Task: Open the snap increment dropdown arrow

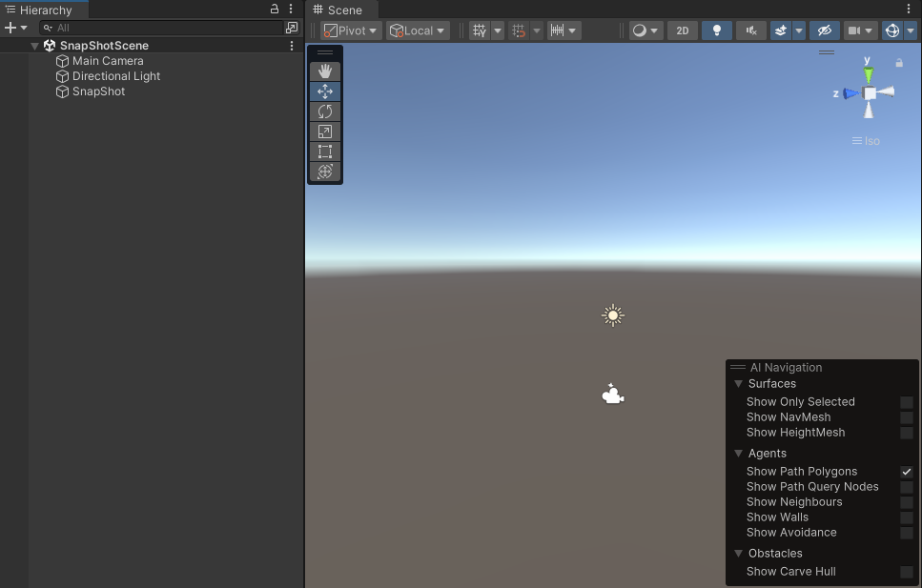Action: (x=572, y=30)
